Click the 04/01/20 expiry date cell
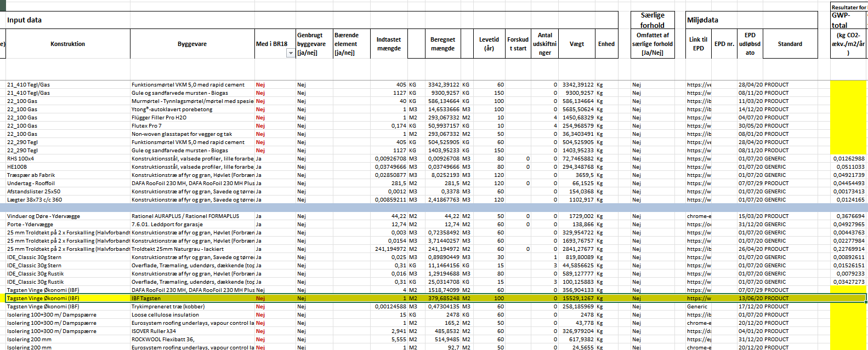Screen dimensions: 868x350 click(x=750, y=331)
